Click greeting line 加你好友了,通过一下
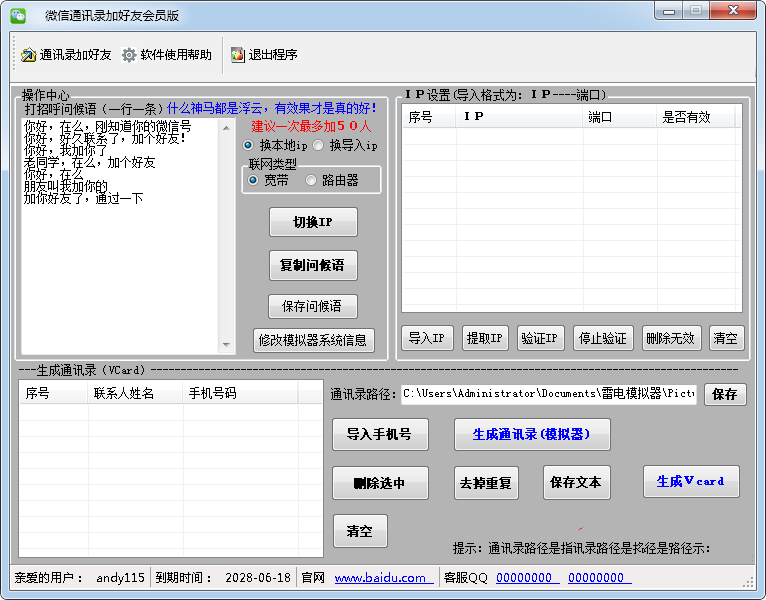766x600 pixels. pyautogui.click(x=84, y=198)
